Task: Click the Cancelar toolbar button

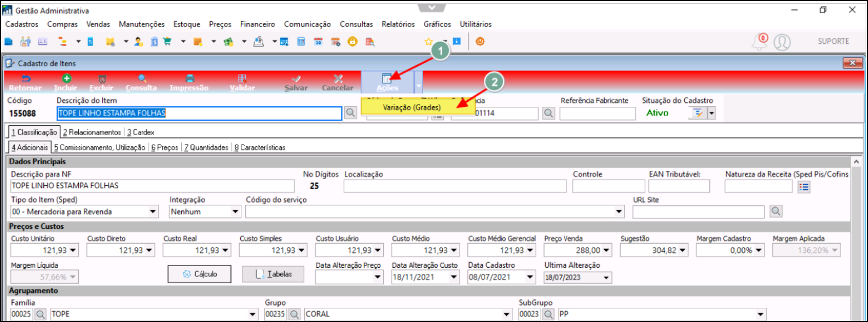Action: tap(338, 83)
